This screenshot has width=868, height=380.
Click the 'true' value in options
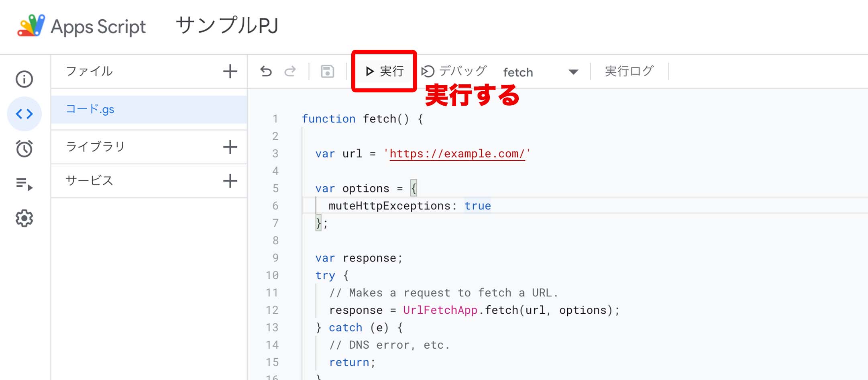click(x=478, y=206)
